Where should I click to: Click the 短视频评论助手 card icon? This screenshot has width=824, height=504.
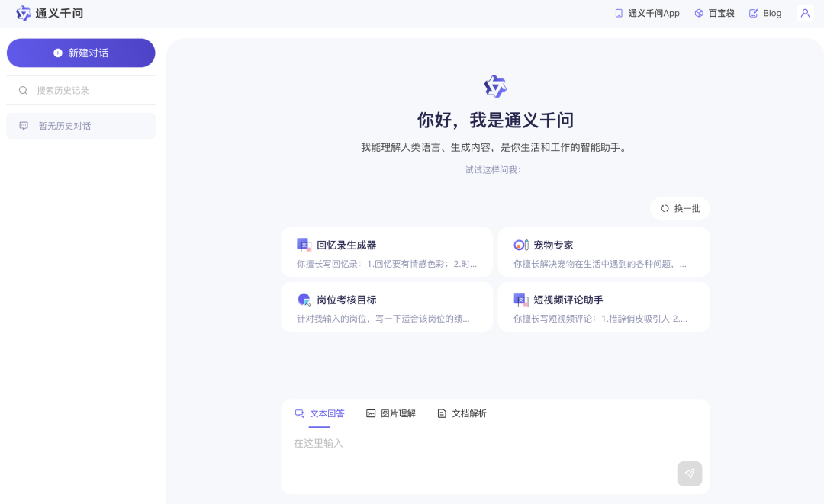point(521,300)
